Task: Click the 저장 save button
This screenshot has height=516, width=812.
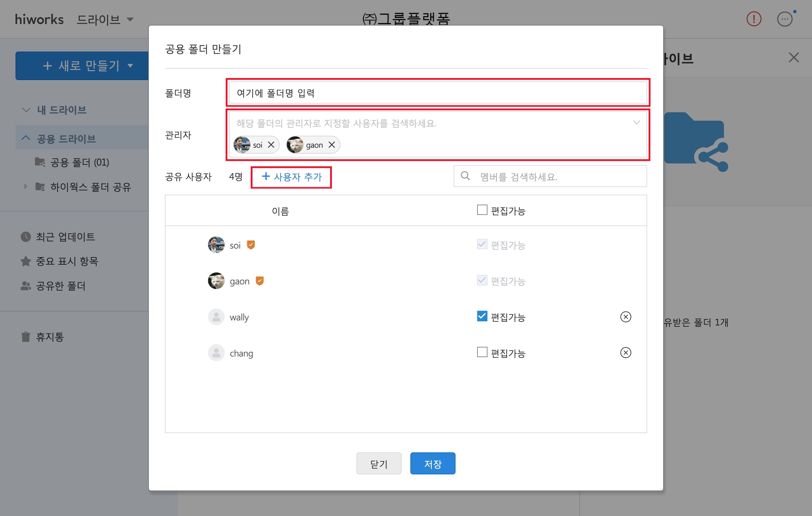Action: click(433, 464)
